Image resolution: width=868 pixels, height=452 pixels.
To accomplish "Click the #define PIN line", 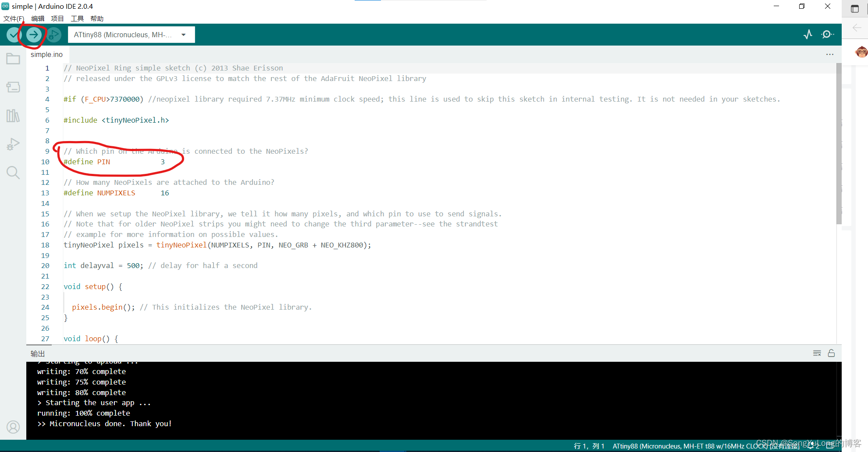I will (x=114, y=162).
